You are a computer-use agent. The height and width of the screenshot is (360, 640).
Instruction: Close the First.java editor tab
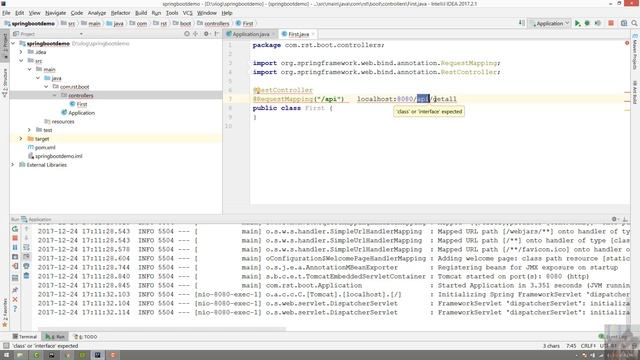tap(313, 34)
